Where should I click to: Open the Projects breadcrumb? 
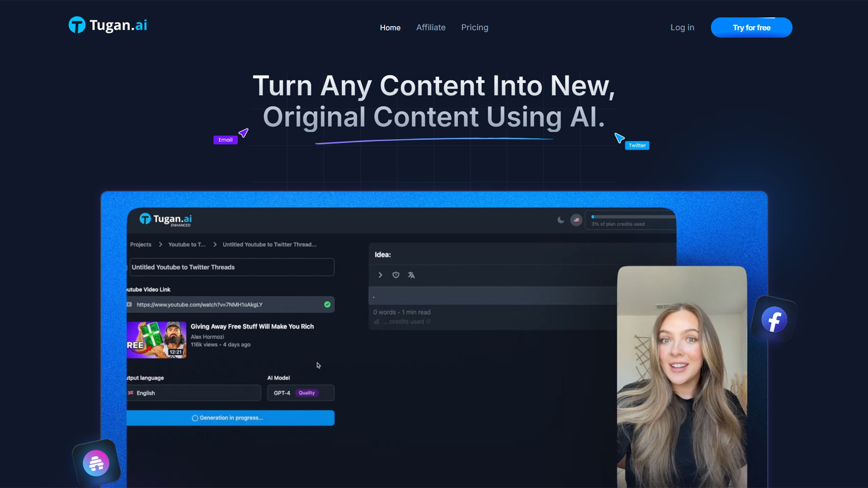click(141, 244)
